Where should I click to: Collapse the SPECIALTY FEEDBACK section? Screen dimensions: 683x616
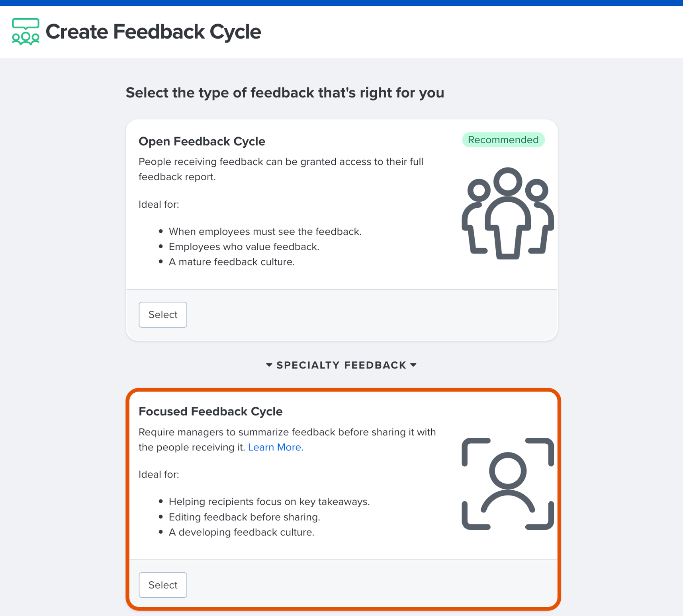(341, 365)
